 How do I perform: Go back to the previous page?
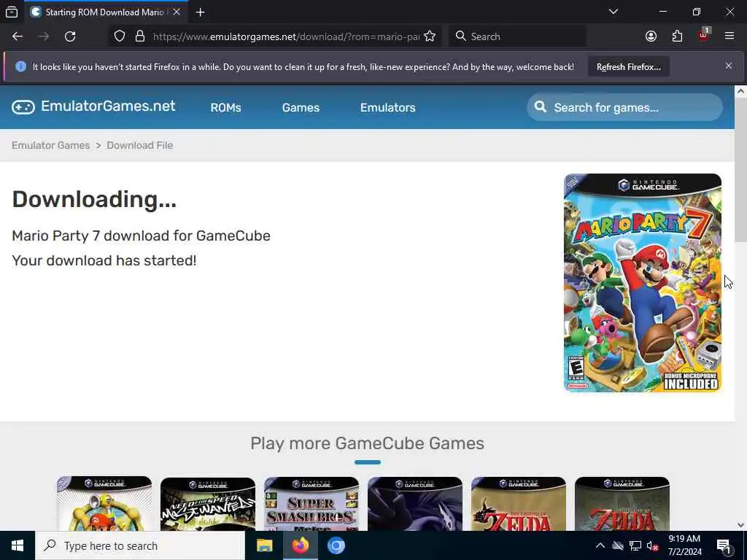[18, 36]
